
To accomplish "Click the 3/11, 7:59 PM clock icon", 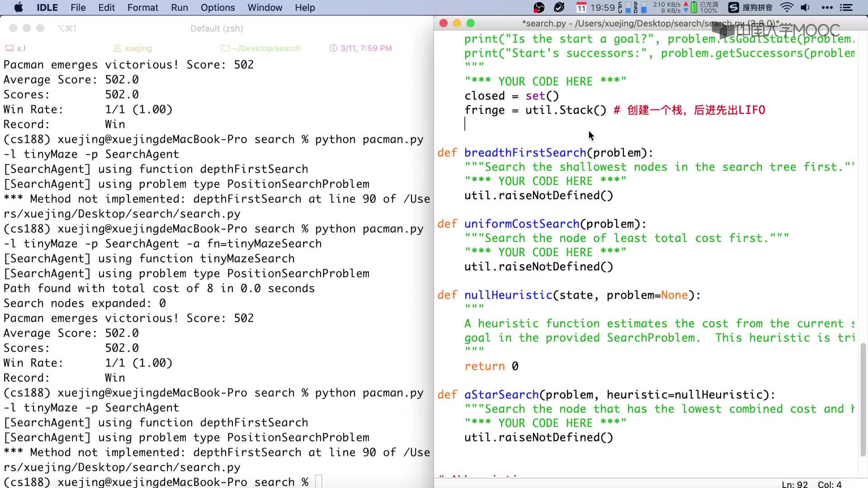I will click(x=333, y=48).
